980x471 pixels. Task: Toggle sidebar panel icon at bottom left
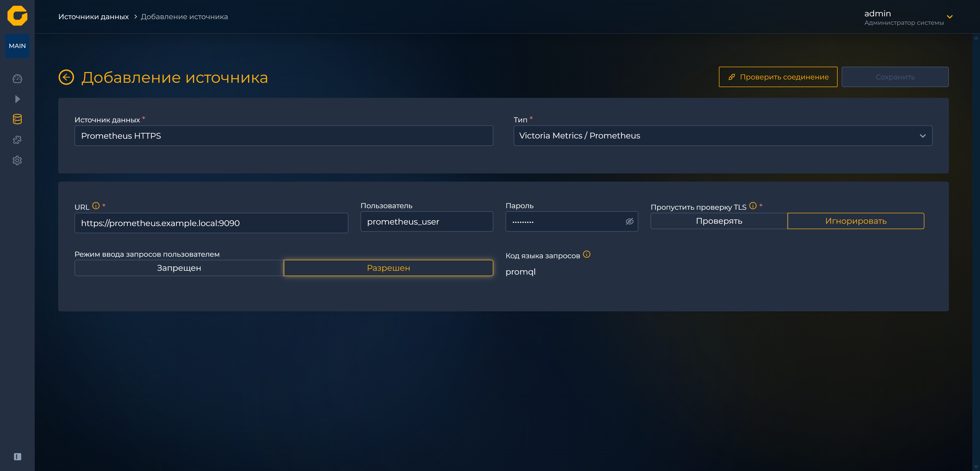pos(18,456)
